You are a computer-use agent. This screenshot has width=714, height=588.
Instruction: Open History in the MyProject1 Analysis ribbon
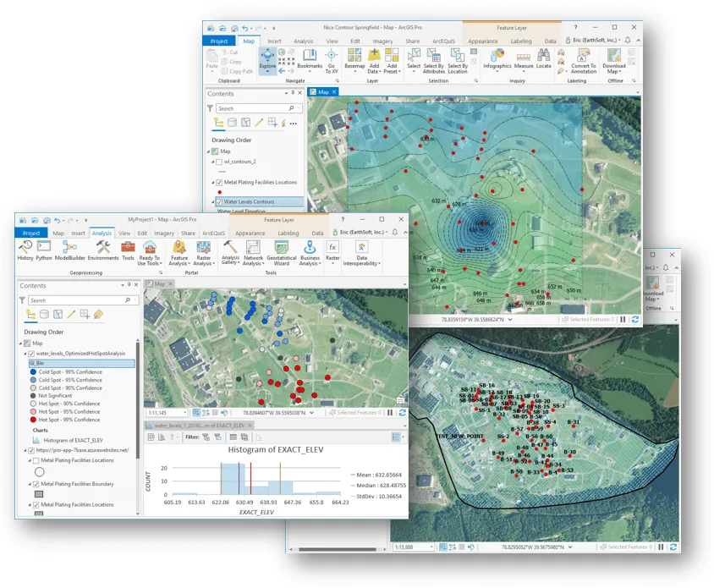(25, 250)
